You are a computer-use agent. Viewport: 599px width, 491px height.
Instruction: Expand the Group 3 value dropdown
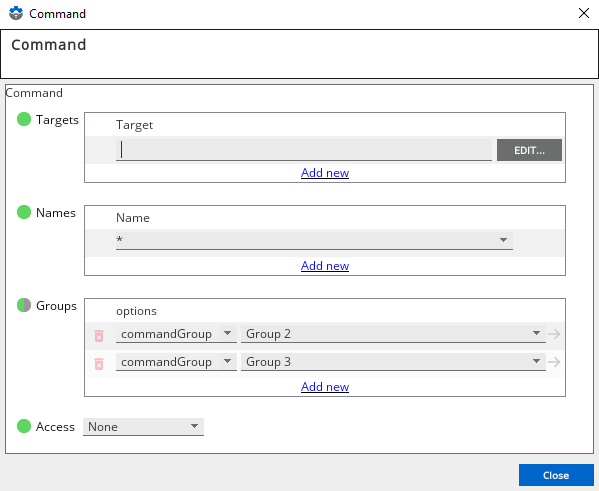(x=393, y=361)
